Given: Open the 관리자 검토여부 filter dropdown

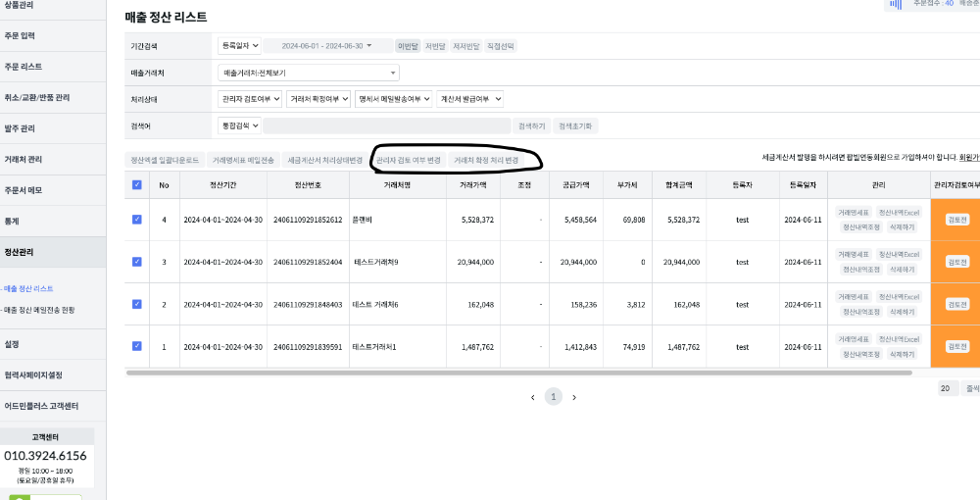Looking at the screenshot, I should [250, 99].
